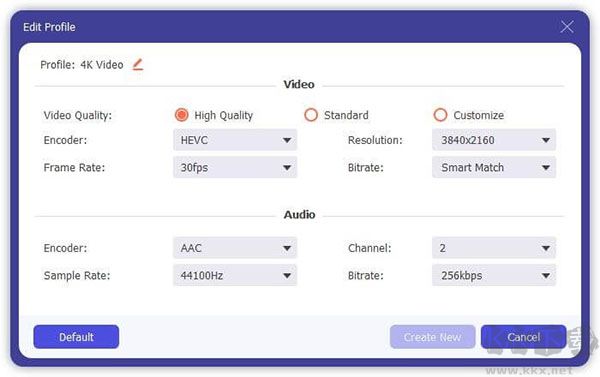600x377 pixels.
Task: Click the 'Profile: 4K Video' name text
Action: [82, 65]
